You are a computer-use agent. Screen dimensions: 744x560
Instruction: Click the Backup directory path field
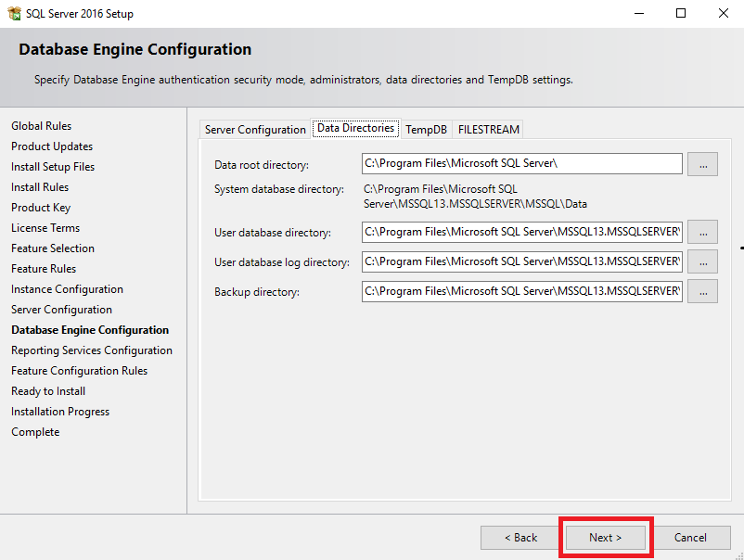pos(522,291)
